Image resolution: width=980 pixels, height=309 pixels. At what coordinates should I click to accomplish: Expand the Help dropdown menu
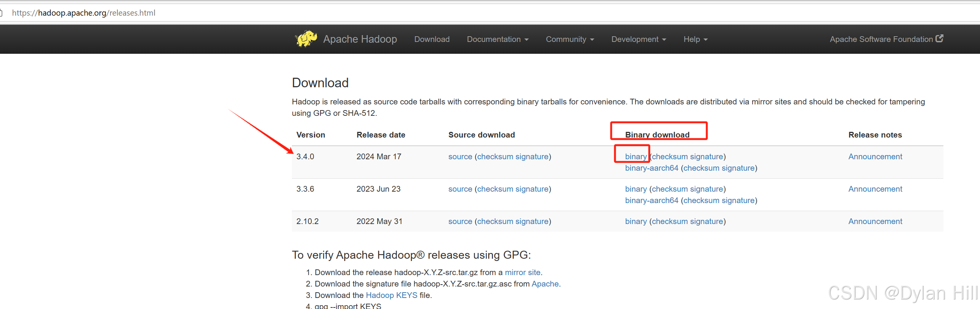coord(695,39)
